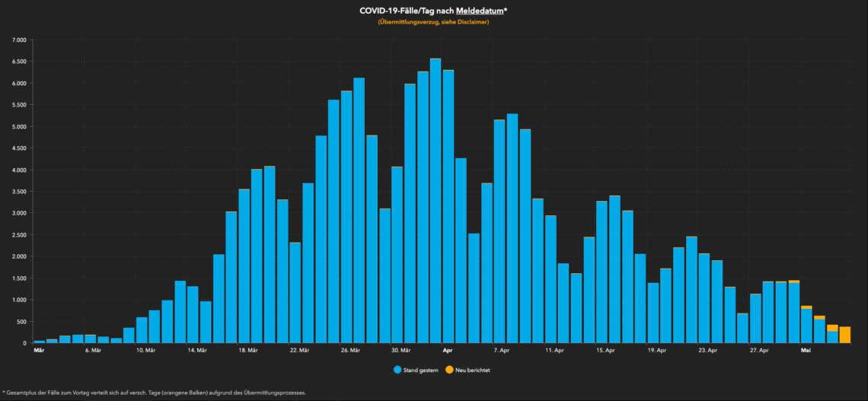Select the bar above '7. Apr' label

pyautogui.click(x=499, y=231)
